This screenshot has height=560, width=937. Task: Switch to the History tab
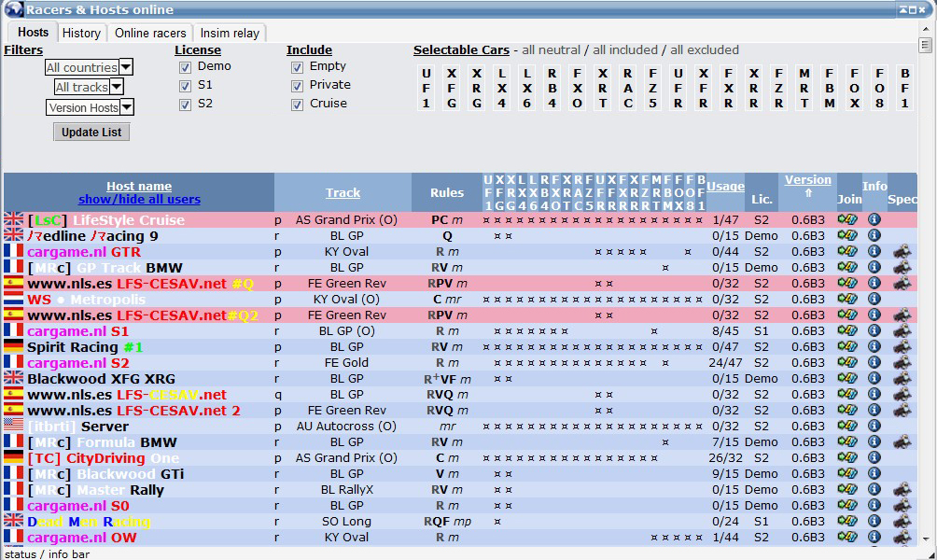(81, 33)
